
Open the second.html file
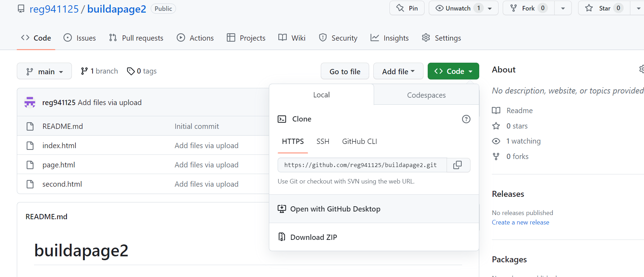click(x=62, y=184)
